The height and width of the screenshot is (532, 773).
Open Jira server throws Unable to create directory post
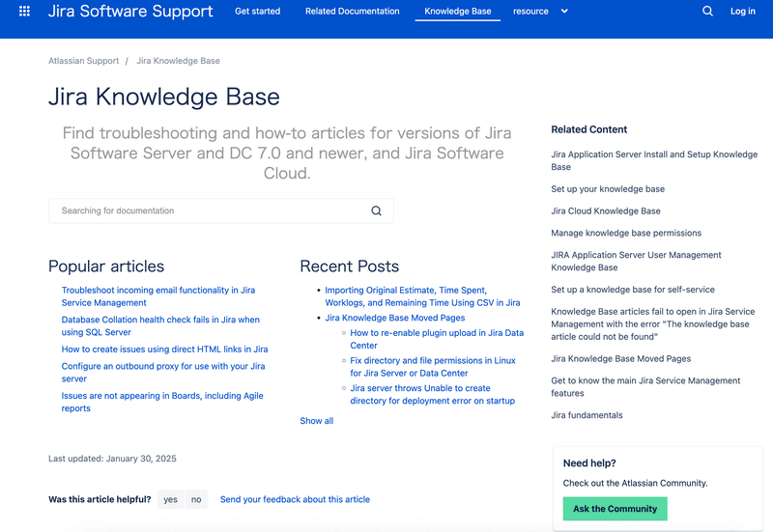click(432, 394)
